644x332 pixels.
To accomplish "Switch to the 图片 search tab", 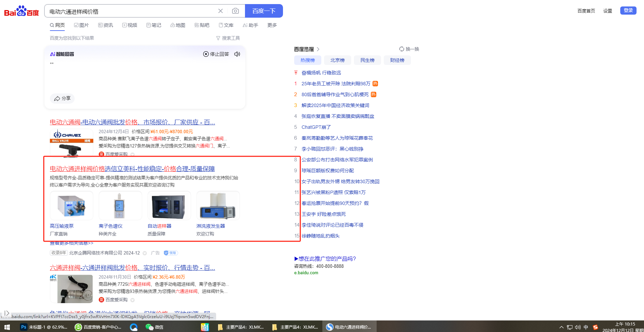I will click(81, 25).
